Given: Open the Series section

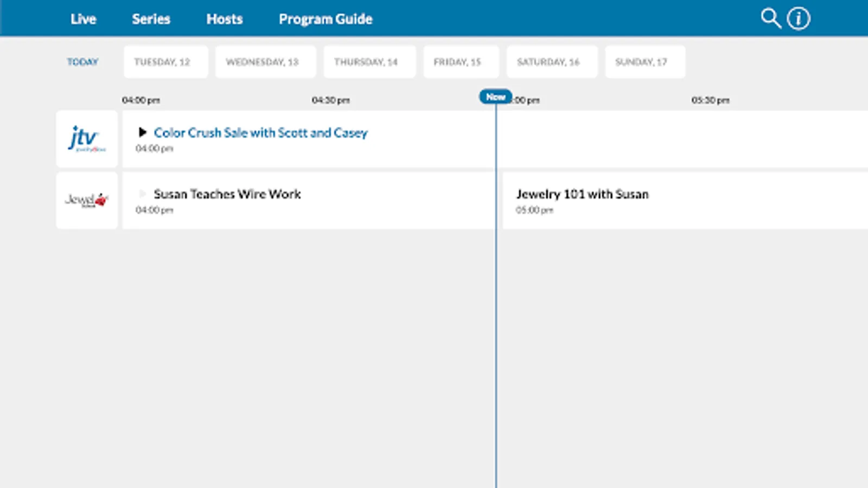Looking at the screenshot, I should coord(150,18).
